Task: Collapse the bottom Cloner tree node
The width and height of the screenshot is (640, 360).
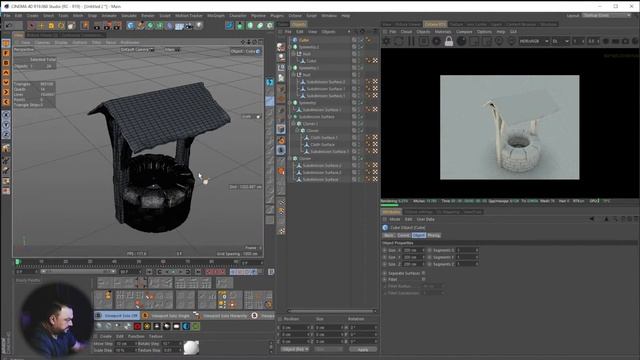Action: tap(290, 158)
